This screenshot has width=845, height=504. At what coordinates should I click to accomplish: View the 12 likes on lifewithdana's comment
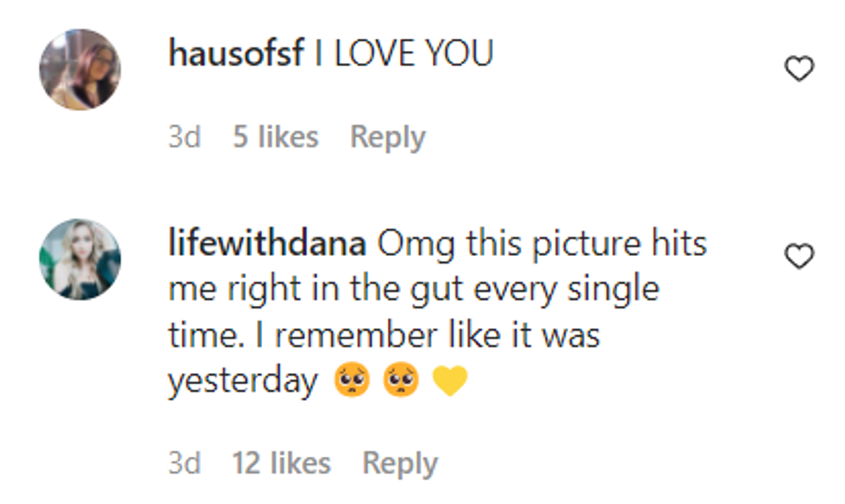pos(281,464)
